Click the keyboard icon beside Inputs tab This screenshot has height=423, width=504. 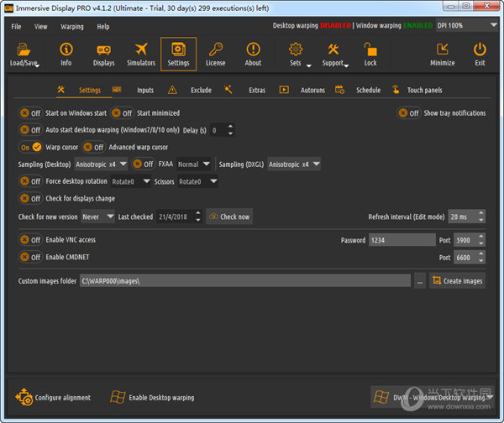point(117,89)
